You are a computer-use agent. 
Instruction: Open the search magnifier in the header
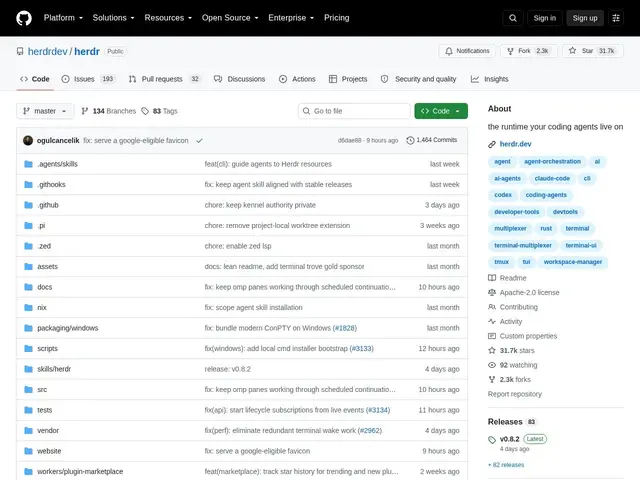513,18
